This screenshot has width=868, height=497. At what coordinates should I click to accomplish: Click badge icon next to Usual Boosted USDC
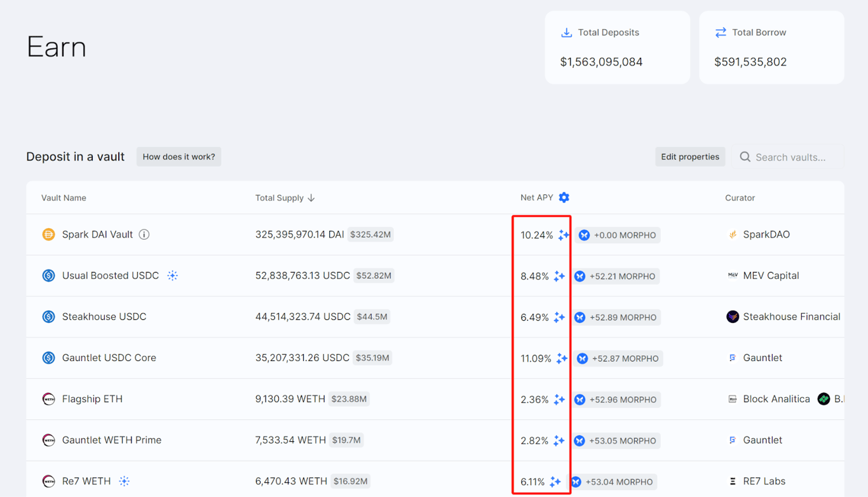click(172, 276)
